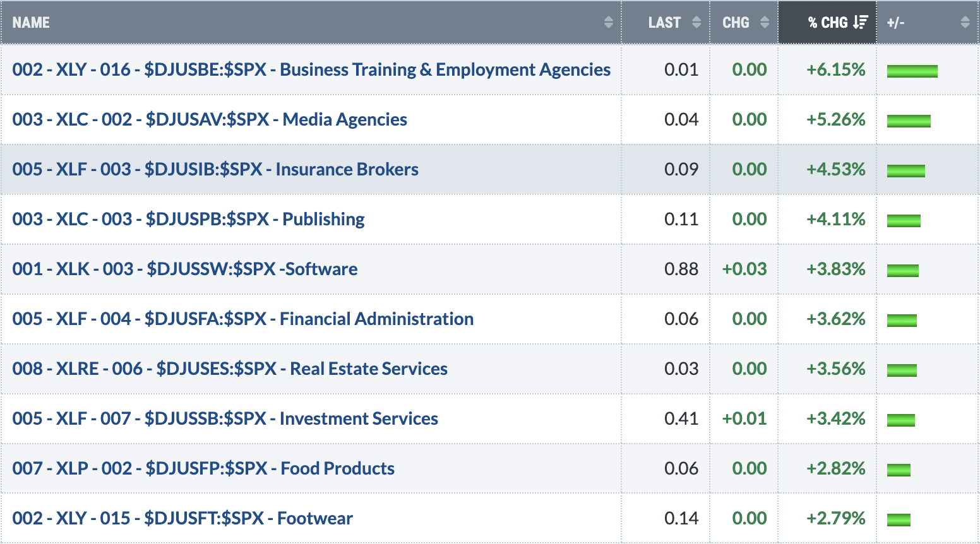The width and height of the screenshot is (980, 544).
Task: Open the Food Products link
Action: [x=203, y=468]
